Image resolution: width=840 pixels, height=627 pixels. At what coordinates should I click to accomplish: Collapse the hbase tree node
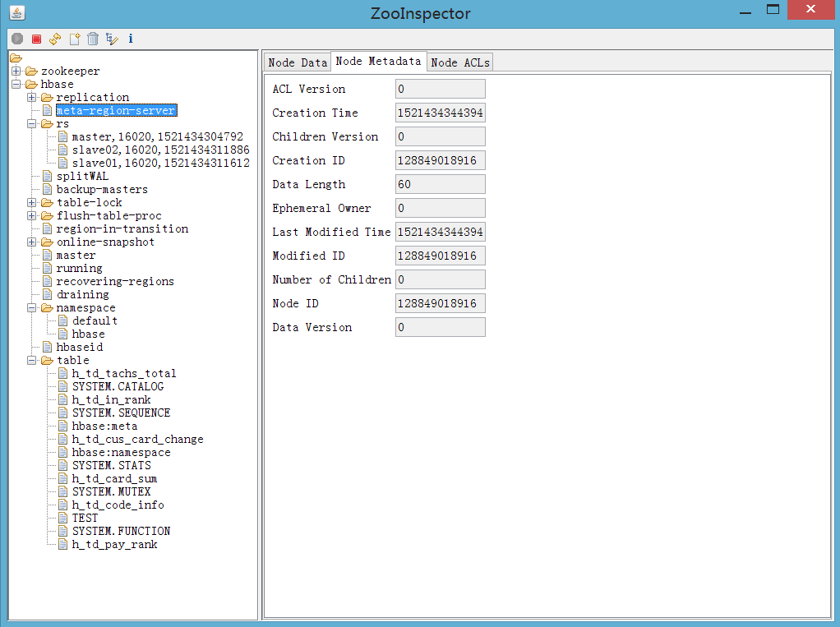tap(16, 84)
